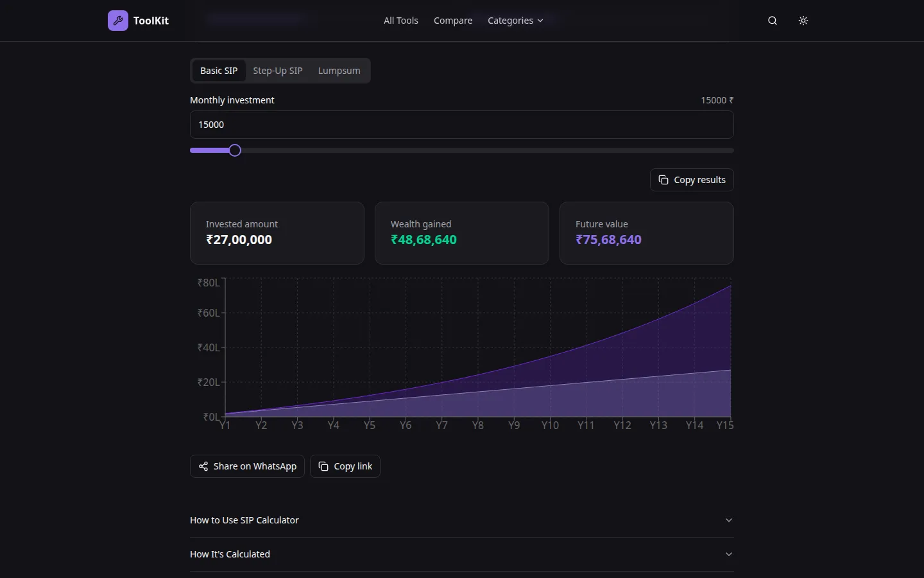The image size is (924, 578).
Task: Click the Share on WhatsApp button
Action: pos(247,466)
